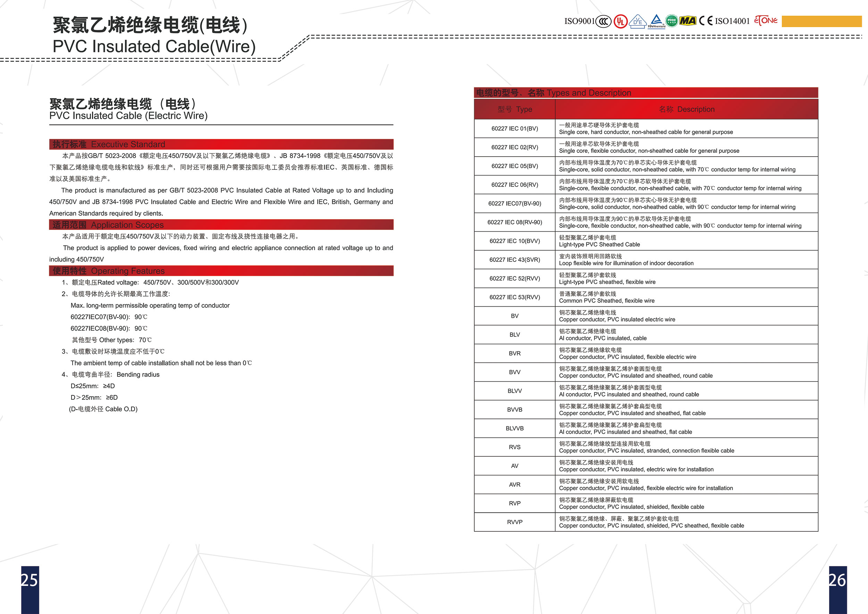Click "Copper conductor, PVC insulated, shielded, flexible cable"
This screenshot has height=614, width=868.
tap(631, 507)
